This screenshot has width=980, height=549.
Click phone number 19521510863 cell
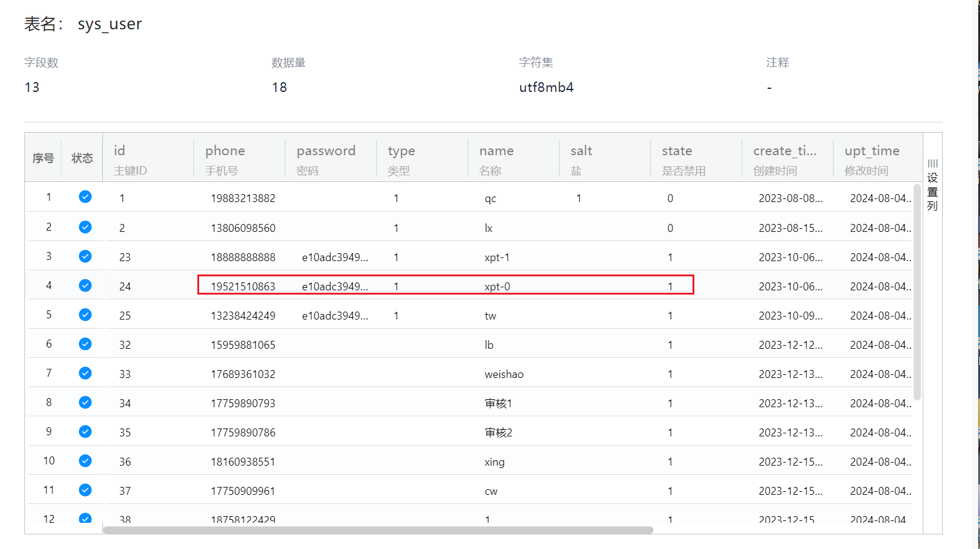243,287
